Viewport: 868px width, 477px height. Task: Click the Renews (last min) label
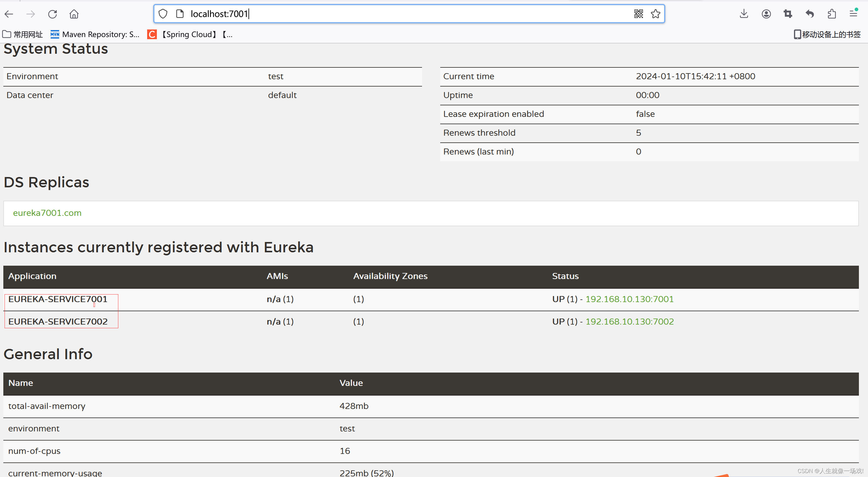tap(478, 152)
